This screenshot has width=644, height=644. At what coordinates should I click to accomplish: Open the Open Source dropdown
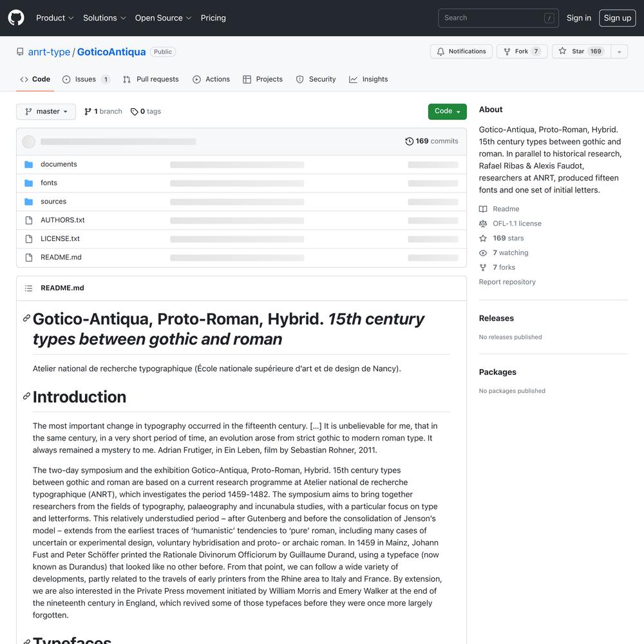pyautogui.click(x=163, y=17)
